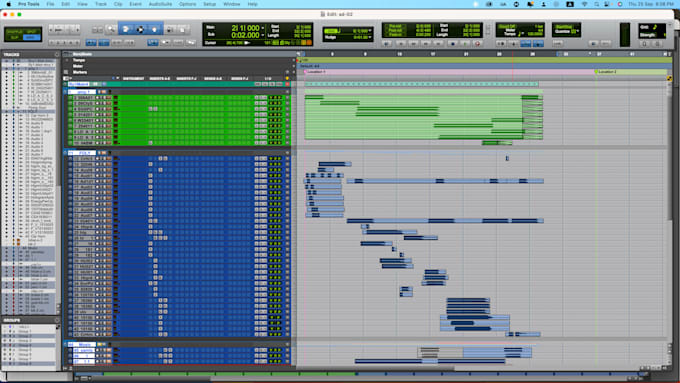Click the SENDS A-E column header
The width and height of the screenshot is (680, 383).
[213, 79]
